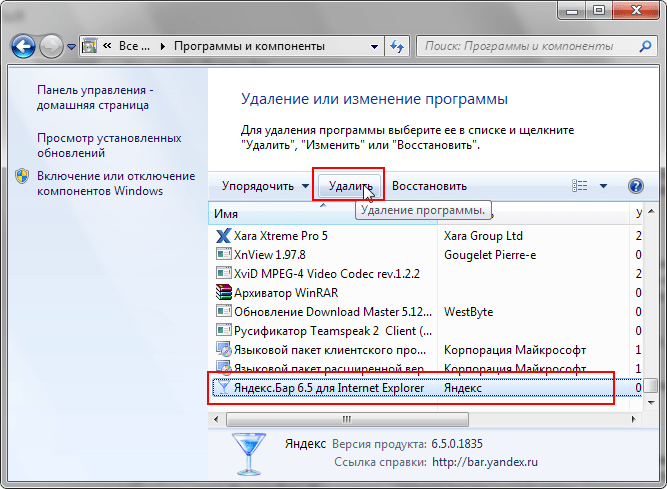Select the 'Xara Xtreme Pro 5' row
The image size is (667, 489).
coord(425,236)
